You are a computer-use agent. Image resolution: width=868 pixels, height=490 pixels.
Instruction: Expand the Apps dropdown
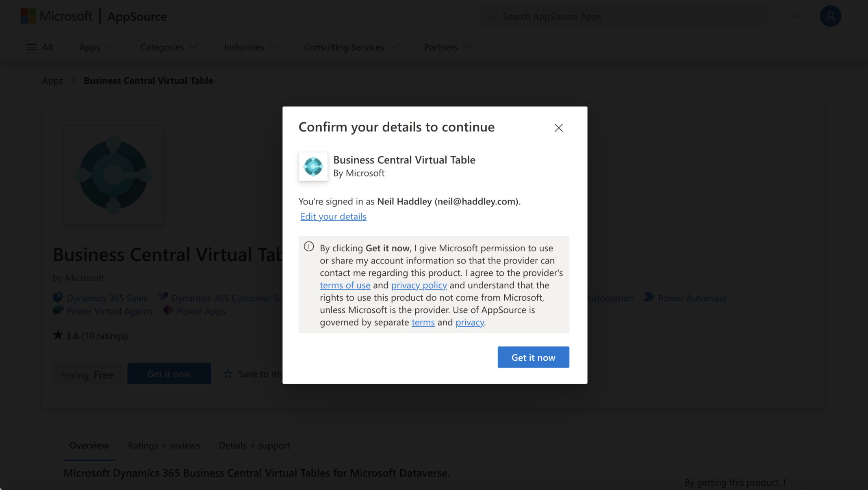[96, 47]
